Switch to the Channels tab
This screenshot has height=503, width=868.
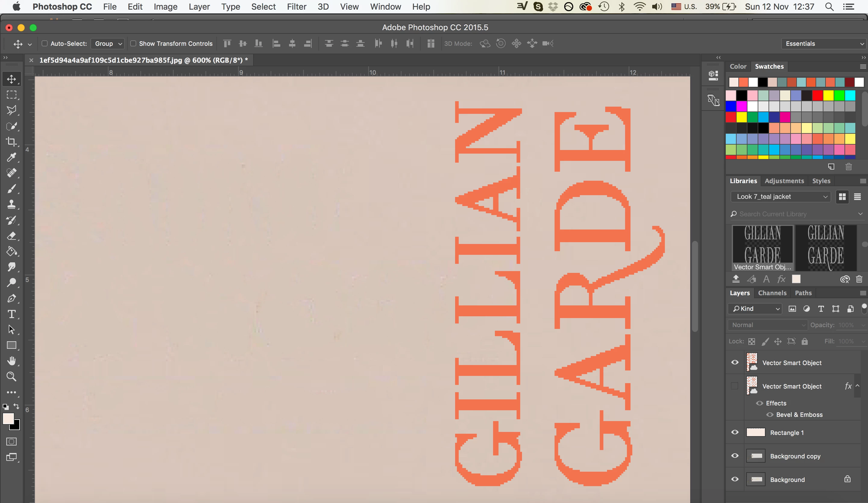[772, 293]
